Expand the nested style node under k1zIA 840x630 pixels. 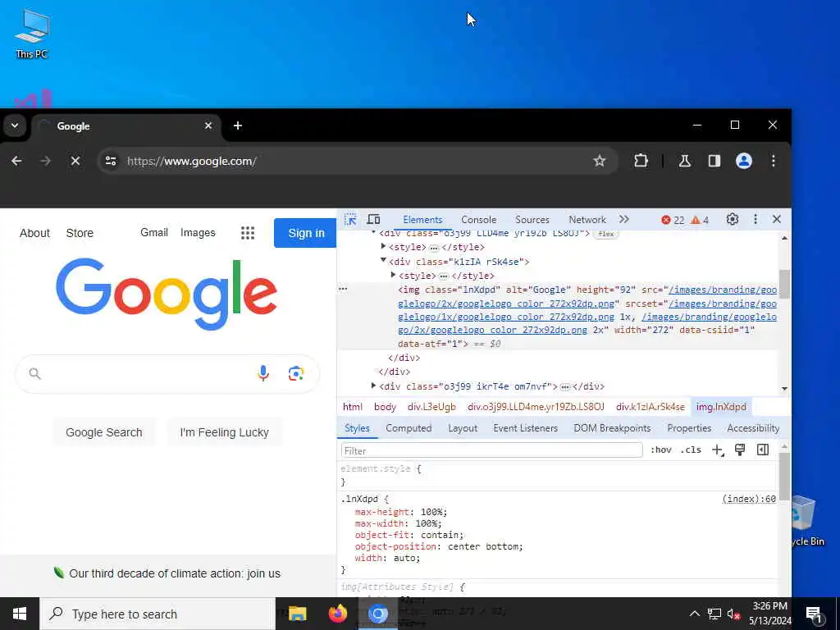click(393, 275)
